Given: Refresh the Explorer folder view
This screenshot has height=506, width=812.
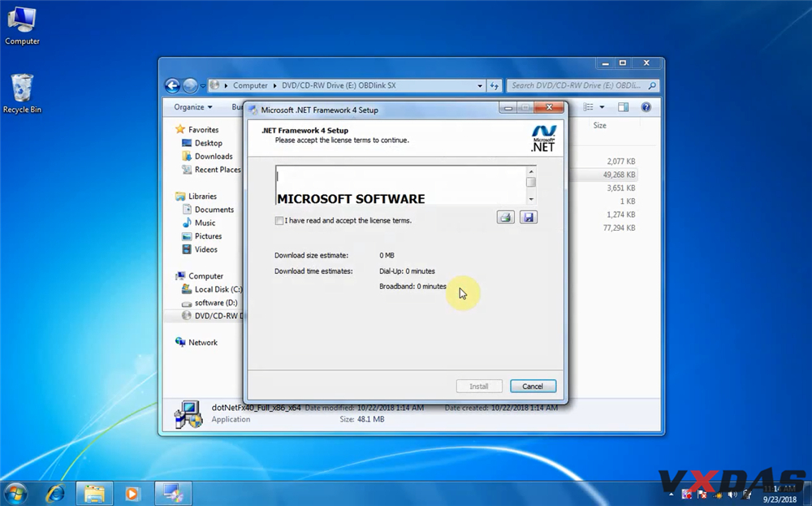Looking at the screenshot, I should click(x=494, y=86).
